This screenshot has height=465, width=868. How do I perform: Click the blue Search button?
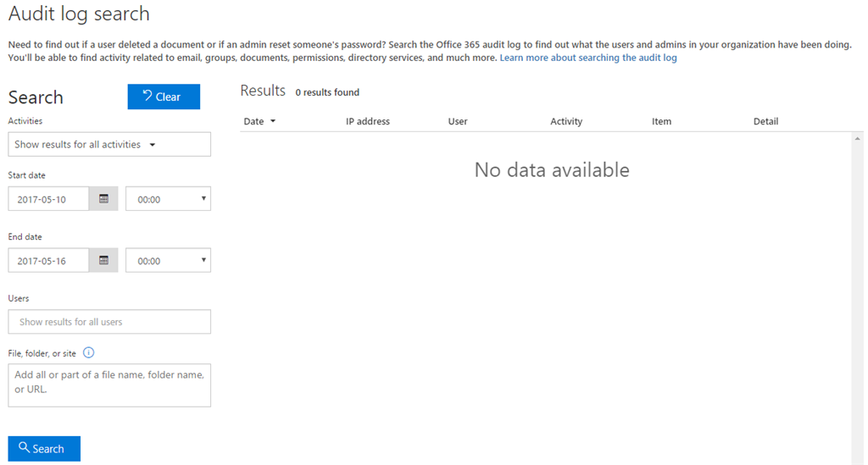tap(44, 448)
